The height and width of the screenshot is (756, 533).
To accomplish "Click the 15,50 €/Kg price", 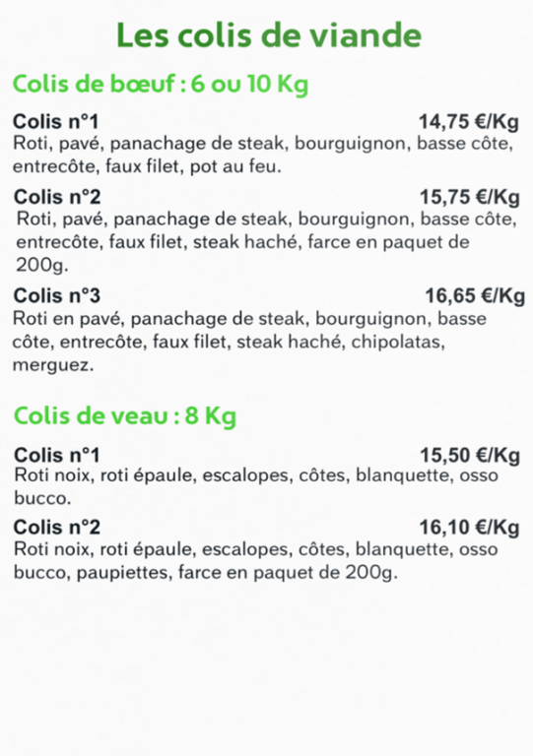I will coord(470,455).
